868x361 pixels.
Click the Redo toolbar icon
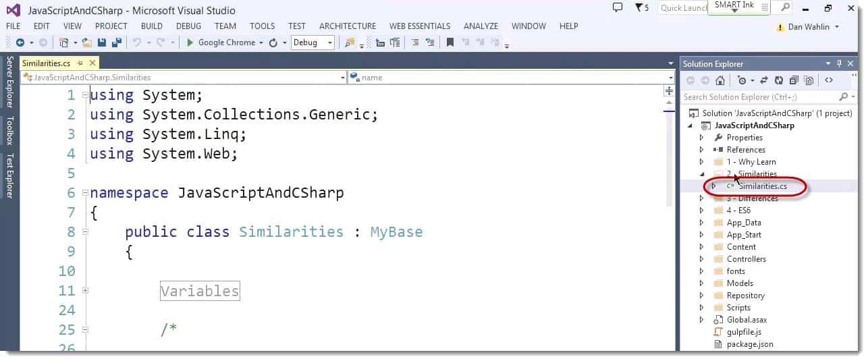click(x=162, y=43)
